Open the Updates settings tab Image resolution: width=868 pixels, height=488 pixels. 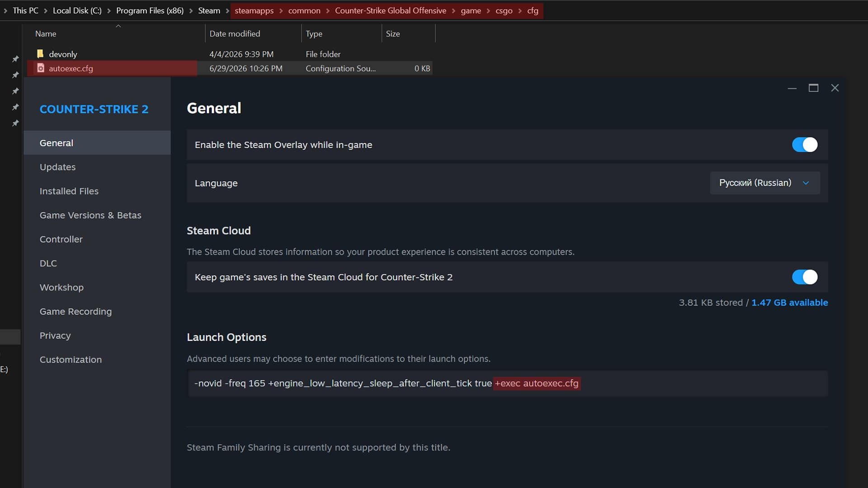point(97,167)
